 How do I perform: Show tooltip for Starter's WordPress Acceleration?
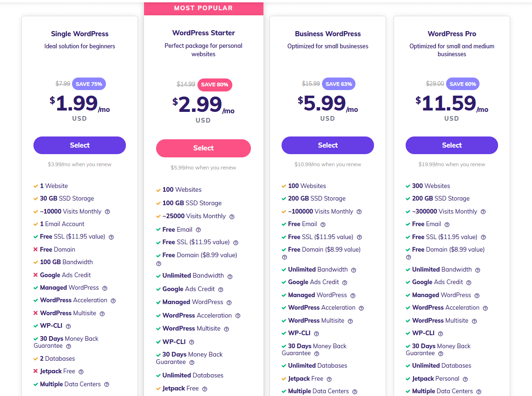point(238,316)
